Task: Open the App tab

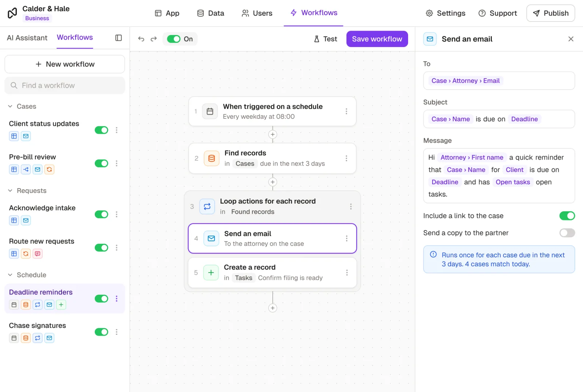Action: (167, 13)
